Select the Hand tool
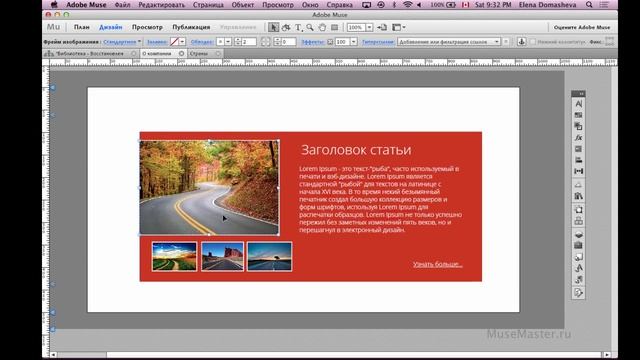Screen dimensions: 640x360 click(x=322, y=27)
